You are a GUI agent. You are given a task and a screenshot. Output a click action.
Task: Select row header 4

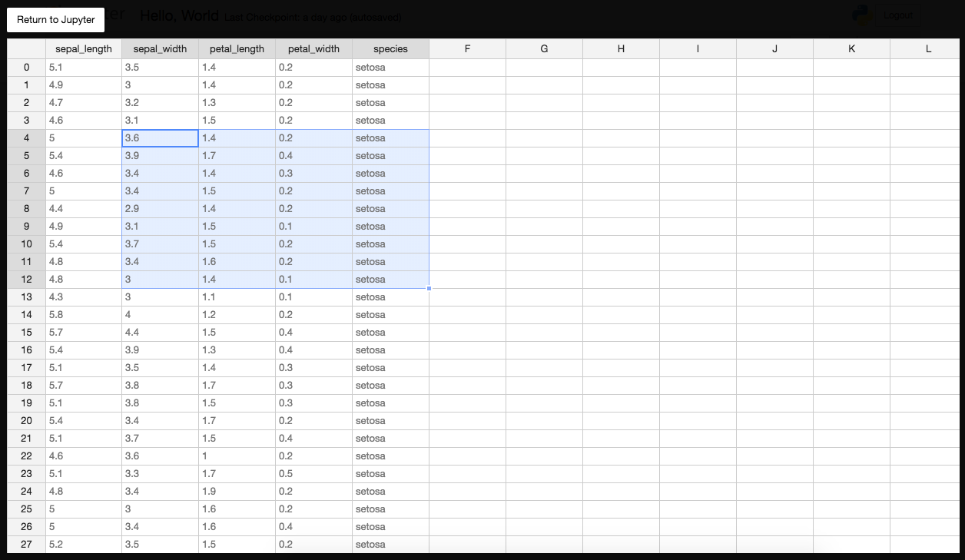coord(26,138)
